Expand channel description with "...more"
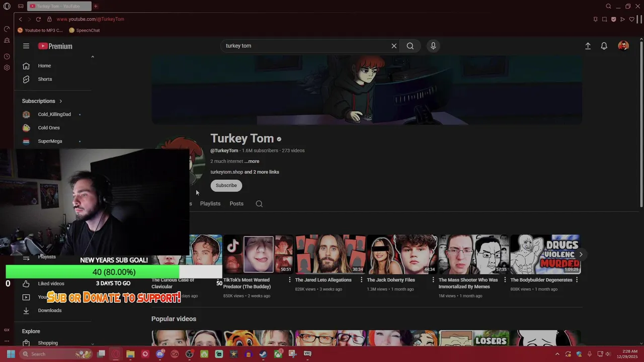 pos(252,161)
